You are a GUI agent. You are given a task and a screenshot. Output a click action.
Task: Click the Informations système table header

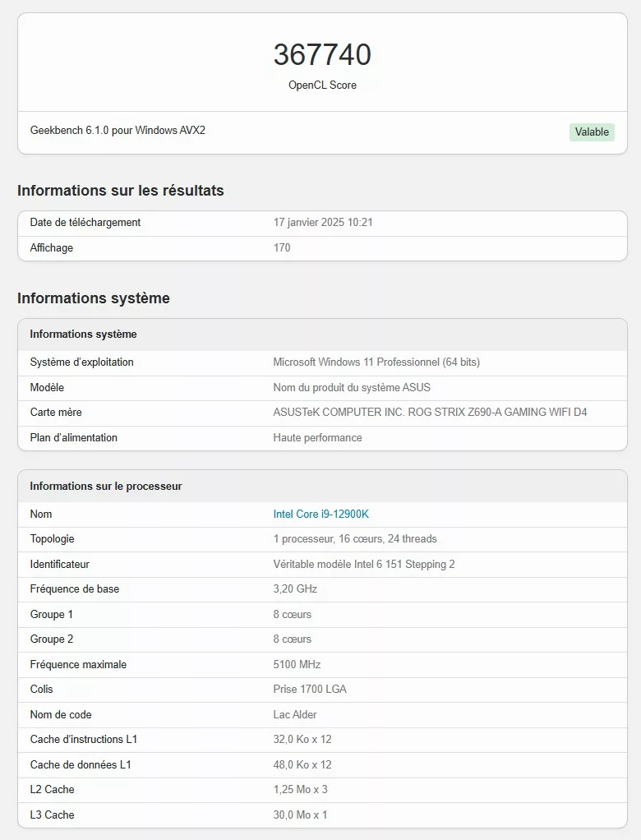84,335
